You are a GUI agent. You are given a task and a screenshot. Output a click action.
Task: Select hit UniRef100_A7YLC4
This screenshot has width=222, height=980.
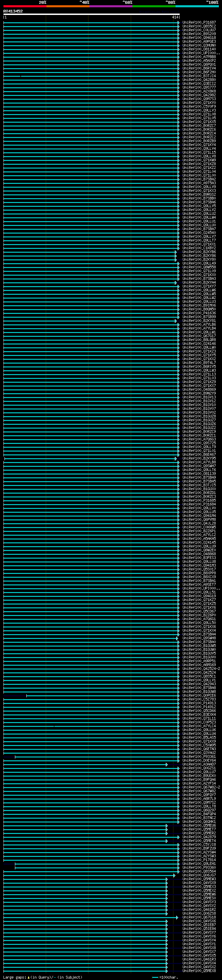coord(199,726)
